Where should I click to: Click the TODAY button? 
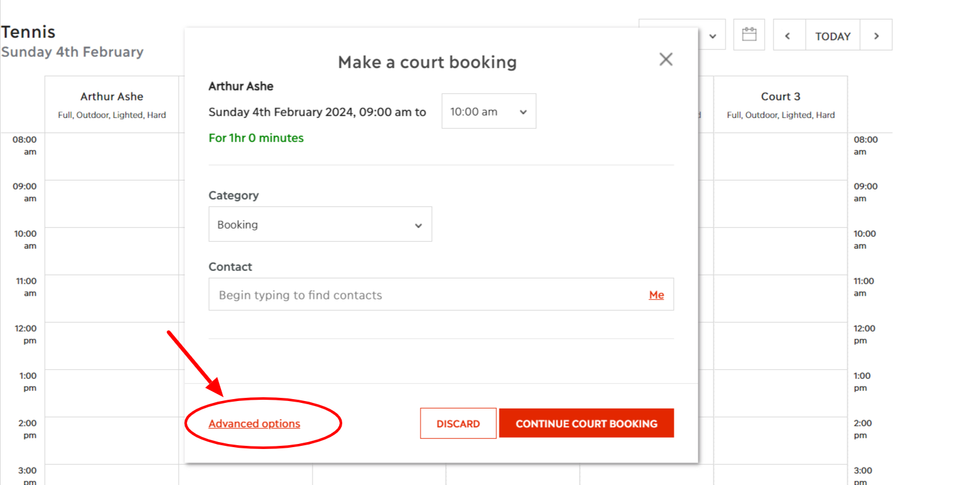(833, 36)
